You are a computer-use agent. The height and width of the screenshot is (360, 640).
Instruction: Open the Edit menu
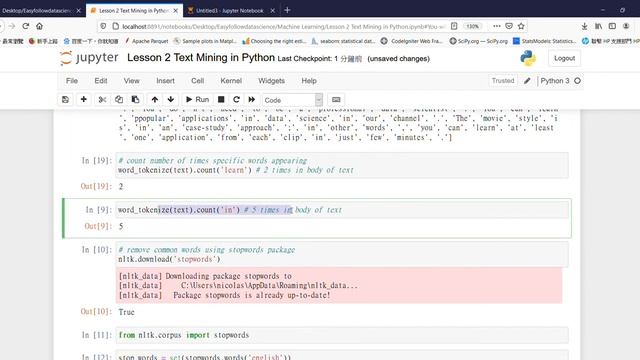(101, 81)
